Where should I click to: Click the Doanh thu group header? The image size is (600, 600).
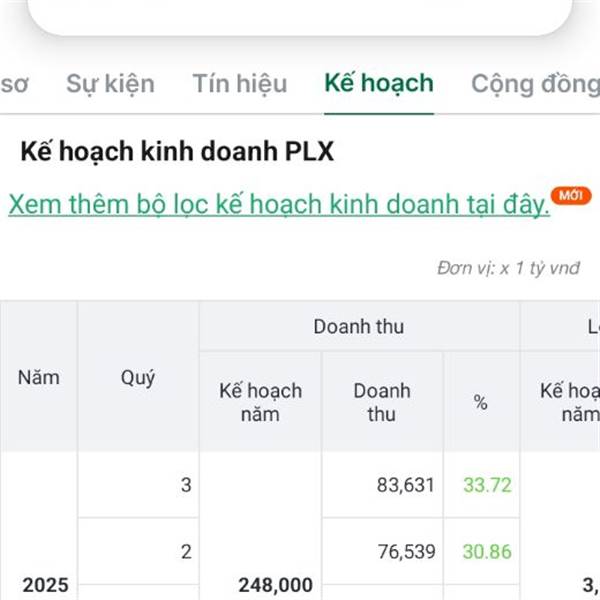(359, 327)
